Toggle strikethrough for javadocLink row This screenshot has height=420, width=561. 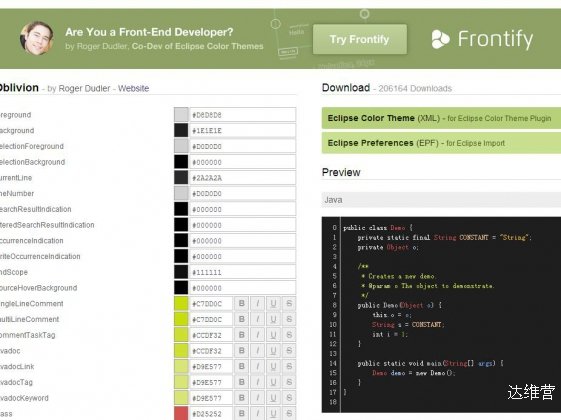(289, 367)
